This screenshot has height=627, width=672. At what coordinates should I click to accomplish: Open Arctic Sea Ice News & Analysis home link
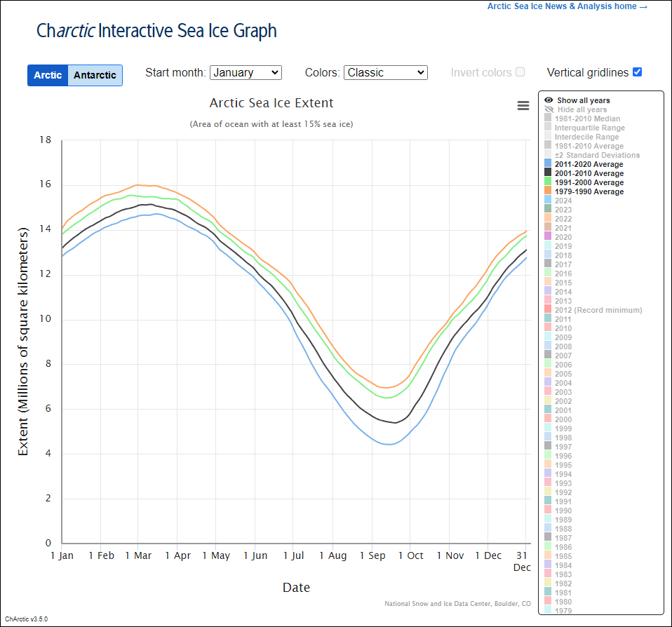click(x=567, y=6)
